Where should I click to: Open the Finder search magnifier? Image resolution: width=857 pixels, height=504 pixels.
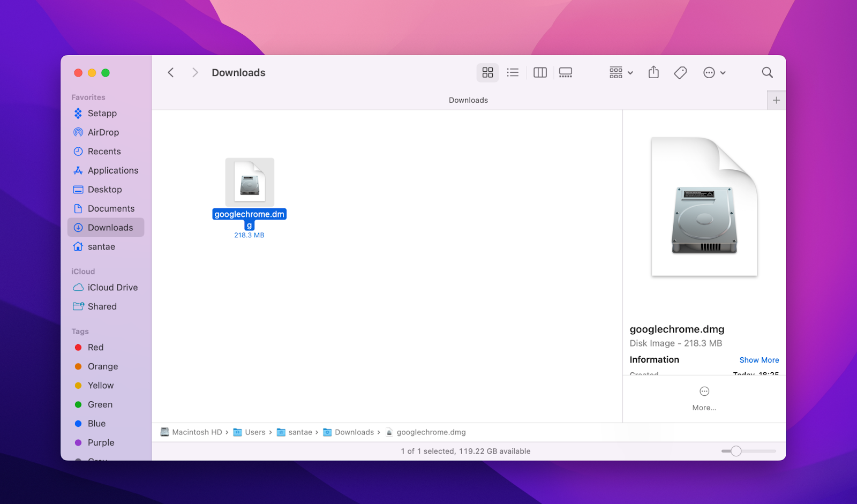[767, 72]
